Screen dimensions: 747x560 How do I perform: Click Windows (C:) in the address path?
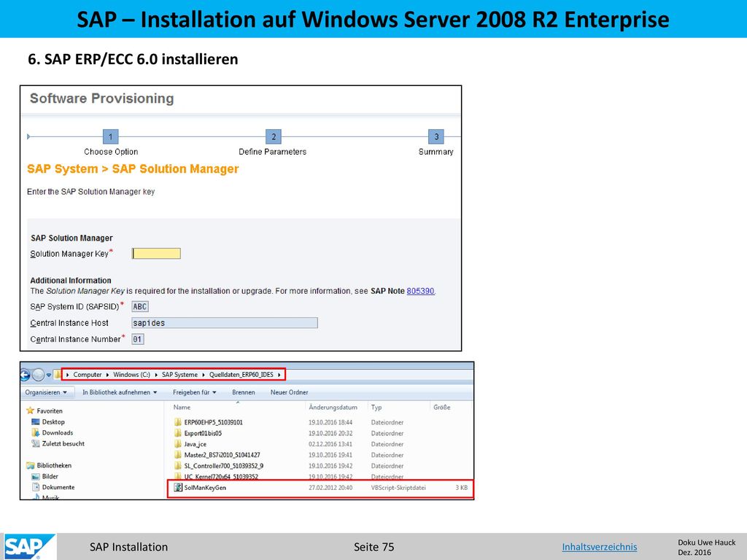pos(131,375)
